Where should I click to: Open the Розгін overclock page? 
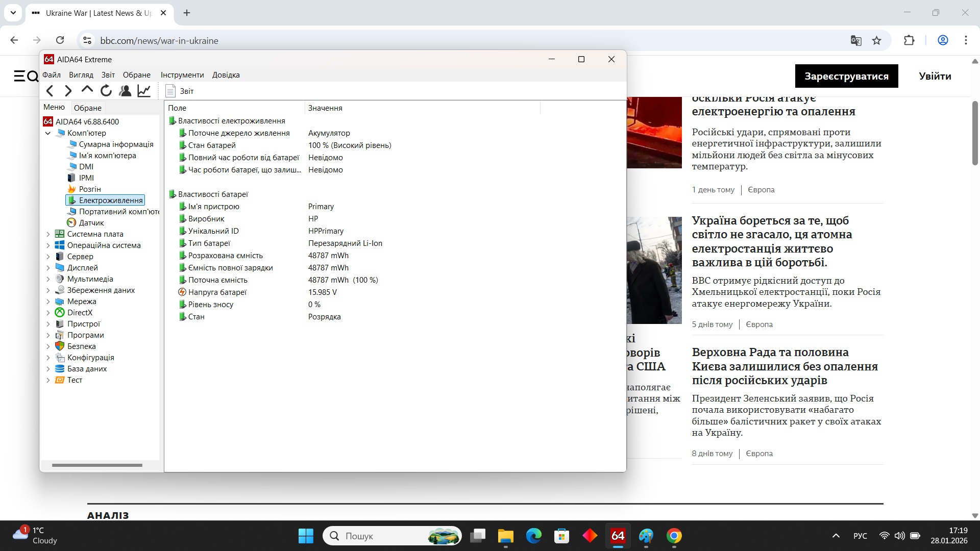tap(89, 189)
